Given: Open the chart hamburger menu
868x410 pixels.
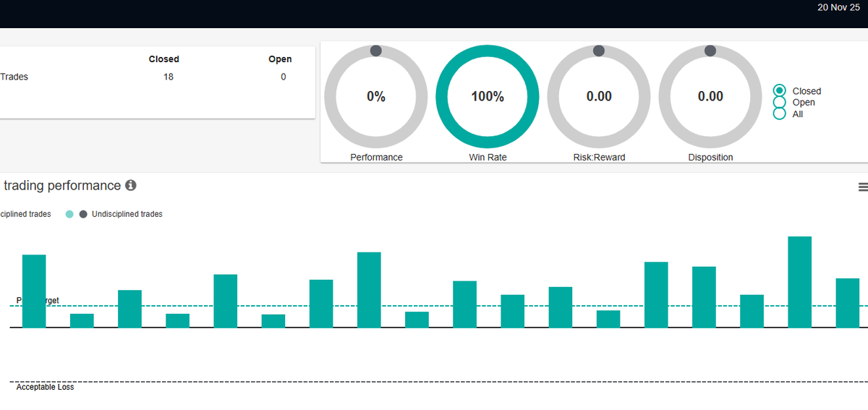Looking at the screenshot, I should point(863,187).
